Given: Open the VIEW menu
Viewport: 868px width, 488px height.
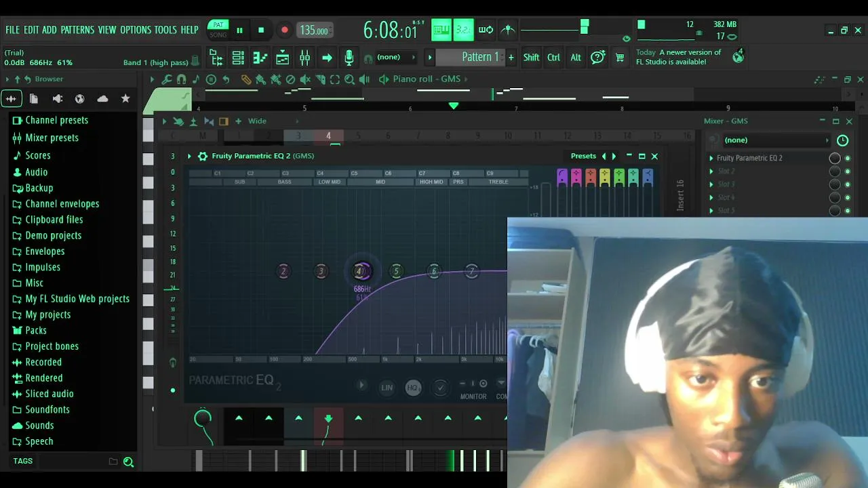Looking at the screenshot, I should point(107,30).
